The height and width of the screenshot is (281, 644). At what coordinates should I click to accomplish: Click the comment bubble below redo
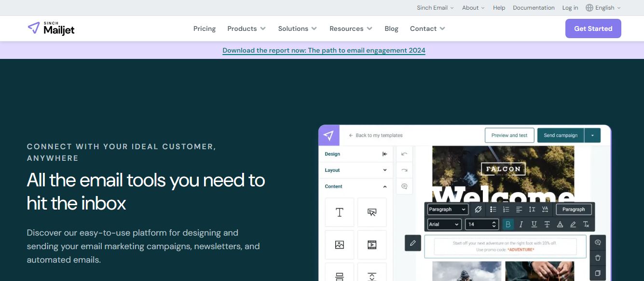[404, 186]
